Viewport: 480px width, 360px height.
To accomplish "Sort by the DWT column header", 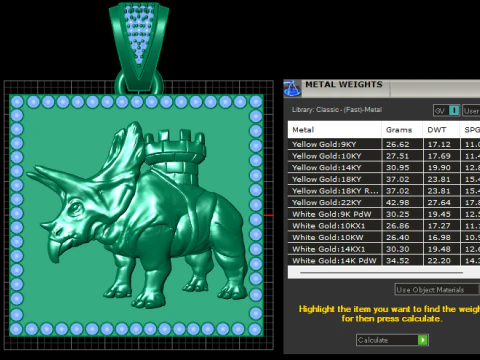I will coord(441,130).
